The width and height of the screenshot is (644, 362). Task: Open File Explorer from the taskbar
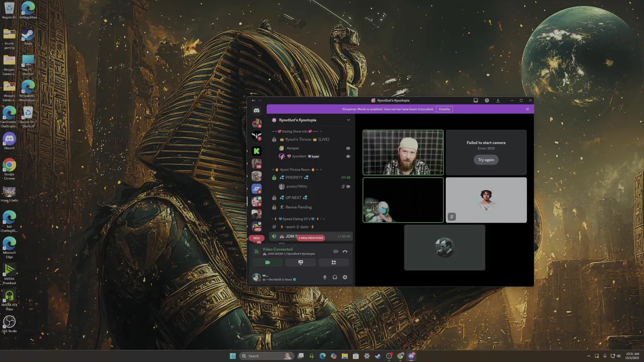pyautogui.click(x=345, y=356)
